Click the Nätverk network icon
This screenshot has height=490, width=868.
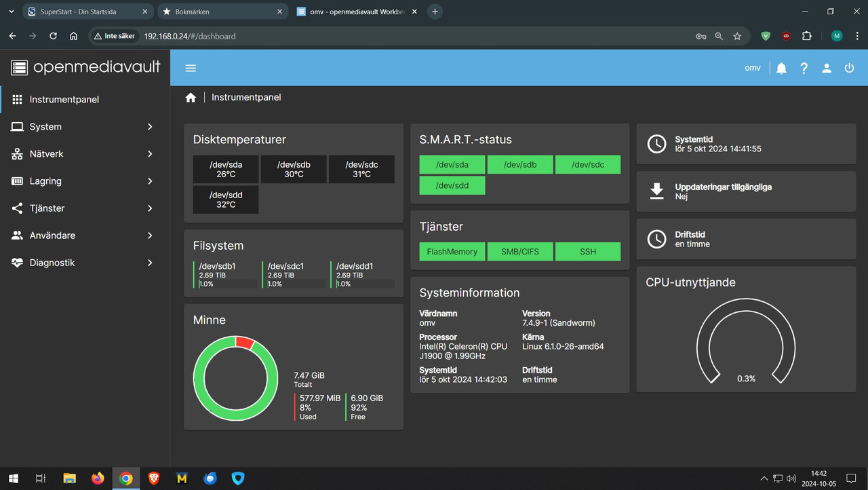18,153
